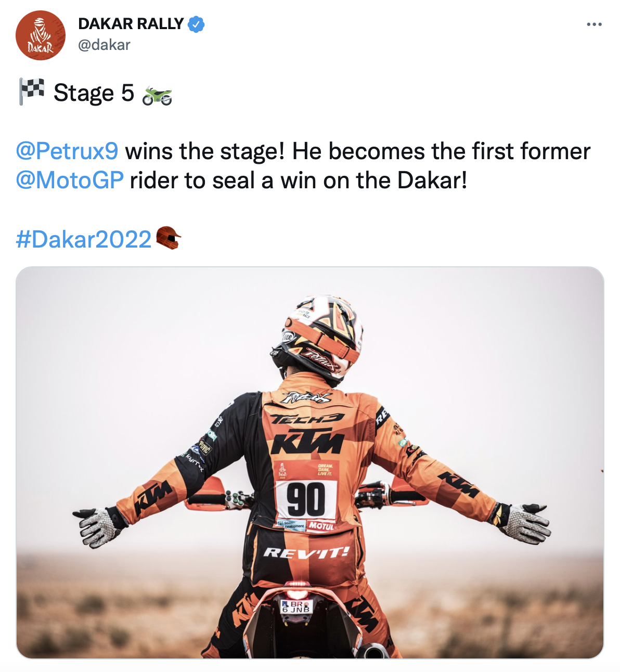This screenshot has width=620, height=672.
Task: Click the "Stage 5" tweet text
Action: (x=94, y=93)
